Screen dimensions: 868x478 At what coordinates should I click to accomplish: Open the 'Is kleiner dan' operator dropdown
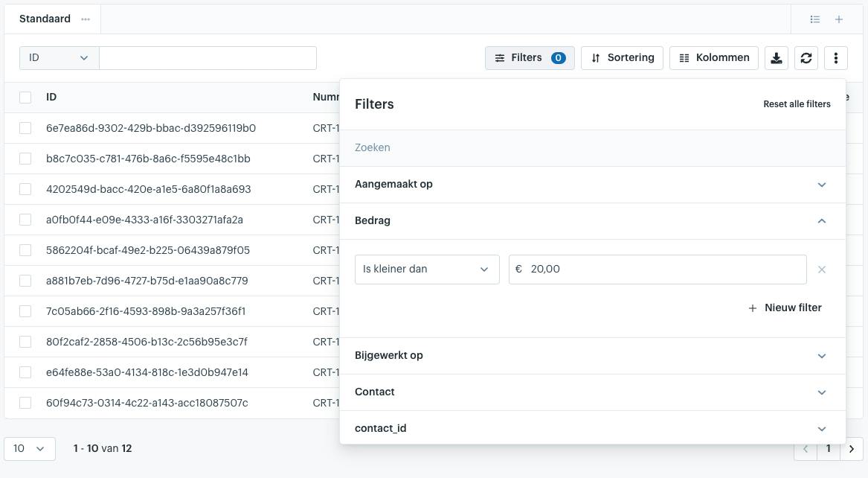(427, 270)
